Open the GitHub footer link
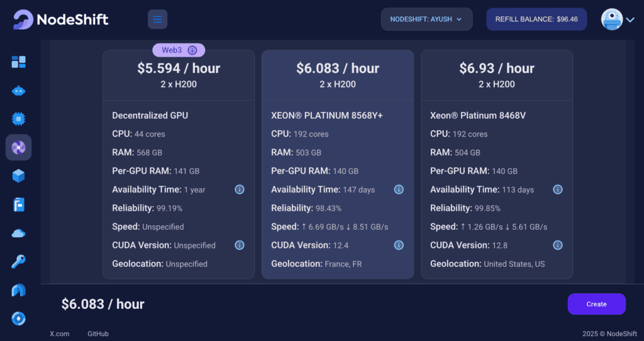644x341 pixels. 98,333
